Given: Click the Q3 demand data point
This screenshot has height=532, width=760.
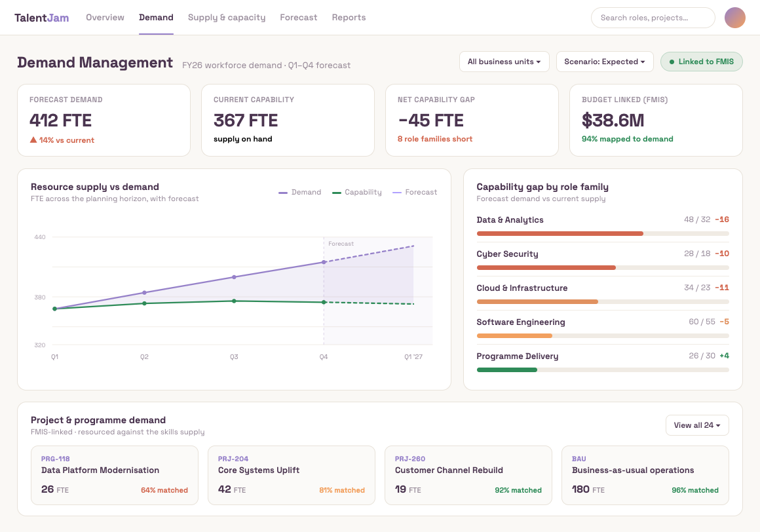Looking at the screenshot, I should [234, 277].
